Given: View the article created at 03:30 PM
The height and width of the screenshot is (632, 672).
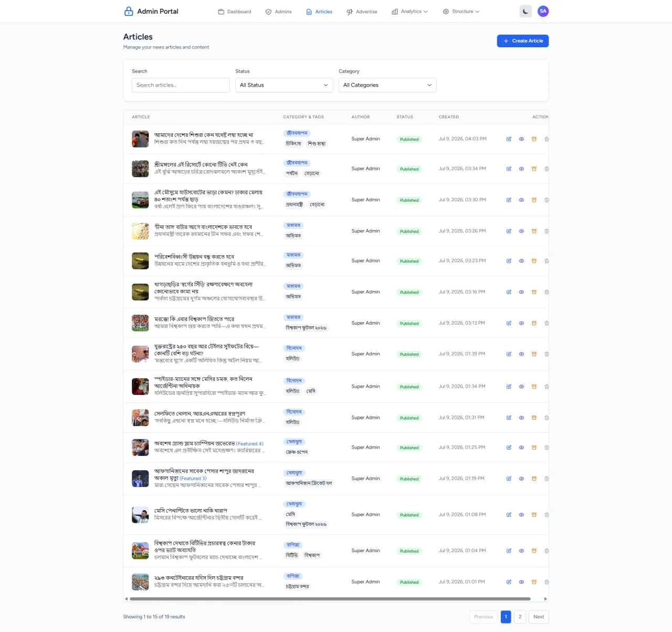Looking at the screenshot, I should pyautogui.click(x=521, y=200).
